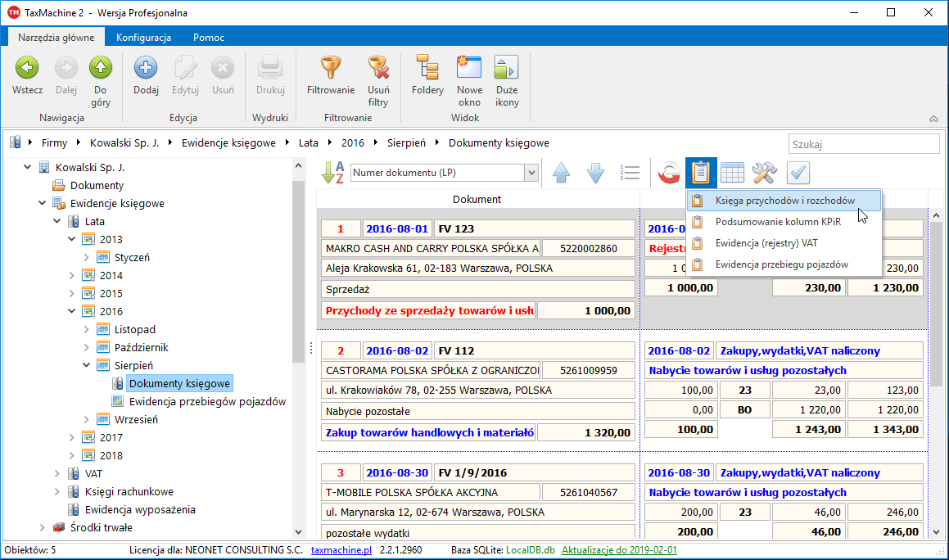
Task: Switch to the Konfiguracja ribbon tab
Action: [143, 38]
